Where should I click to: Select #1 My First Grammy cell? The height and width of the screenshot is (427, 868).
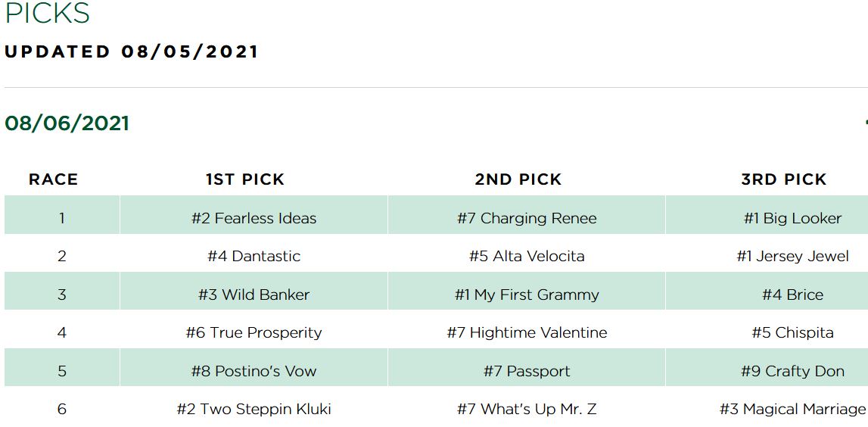tap(527, 294)
